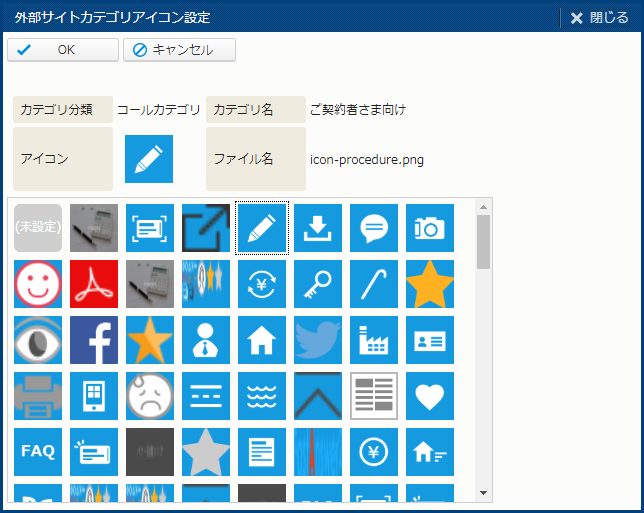The height and width of the screenshot is (513, 644).
Task: Select the Twitter bird icon
Action: click(x=318, y=340)
